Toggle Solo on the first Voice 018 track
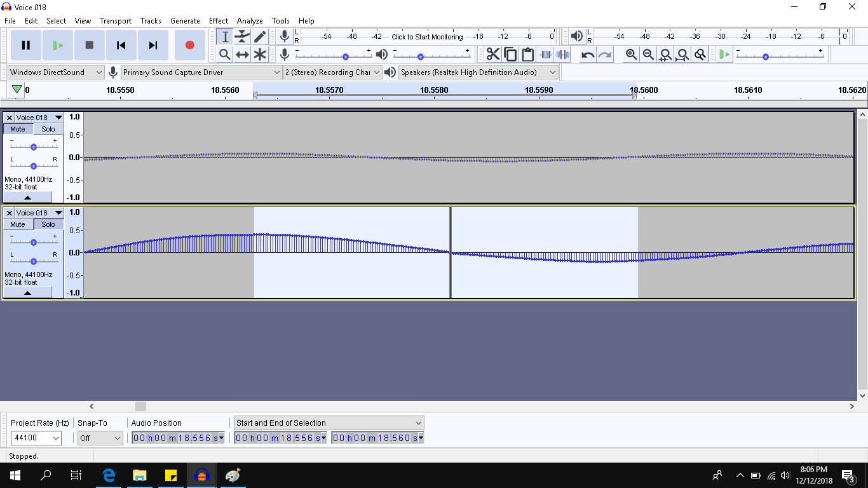The image size is (868, 488). tap(48, 129)
